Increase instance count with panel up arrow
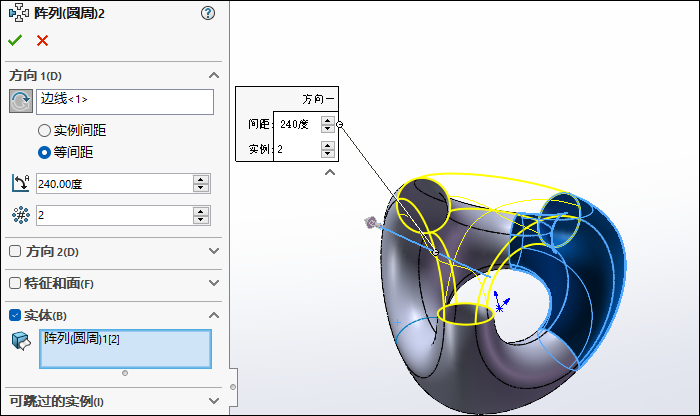The width and height of the screenshot is (700, 416). coord(201,211)
